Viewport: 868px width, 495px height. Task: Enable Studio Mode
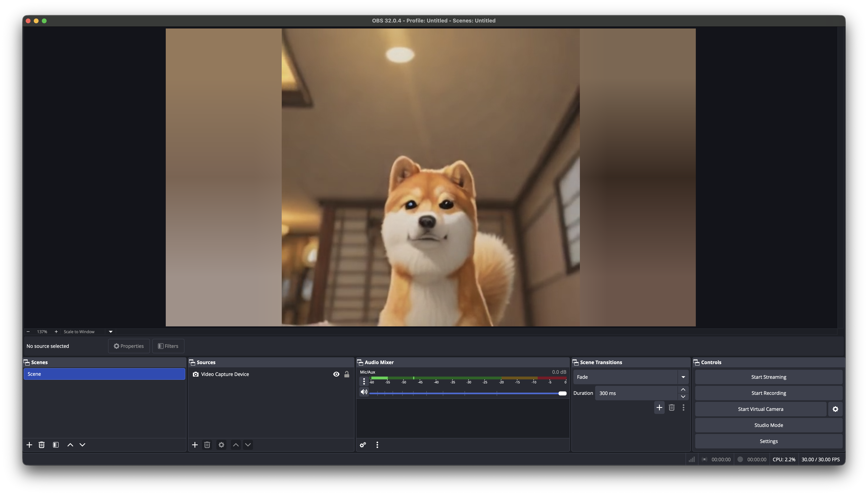tap(769, 425)
